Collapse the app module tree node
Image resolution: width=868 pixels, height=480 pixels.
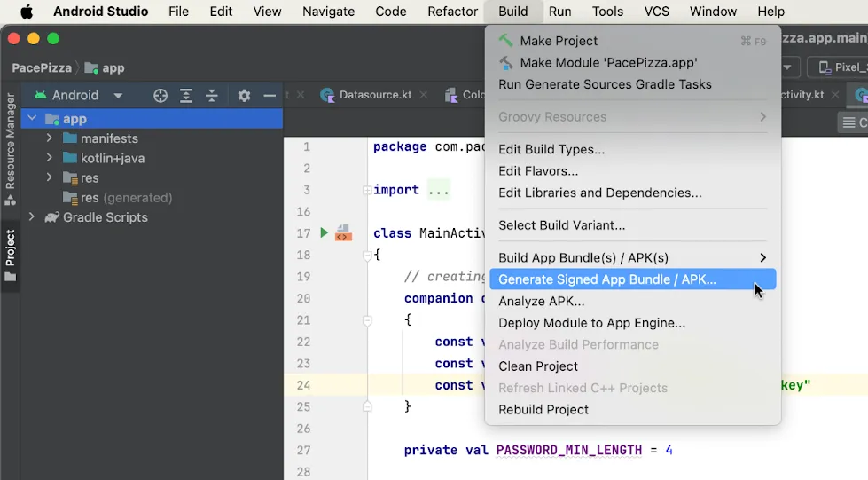(x=32, y=118)
